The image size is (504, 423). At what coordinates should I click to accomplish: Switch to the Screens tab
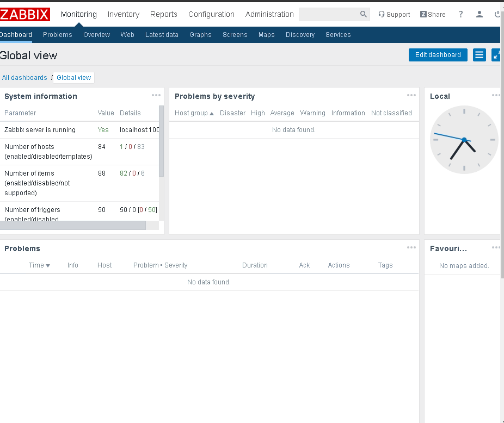coord(235,35)
